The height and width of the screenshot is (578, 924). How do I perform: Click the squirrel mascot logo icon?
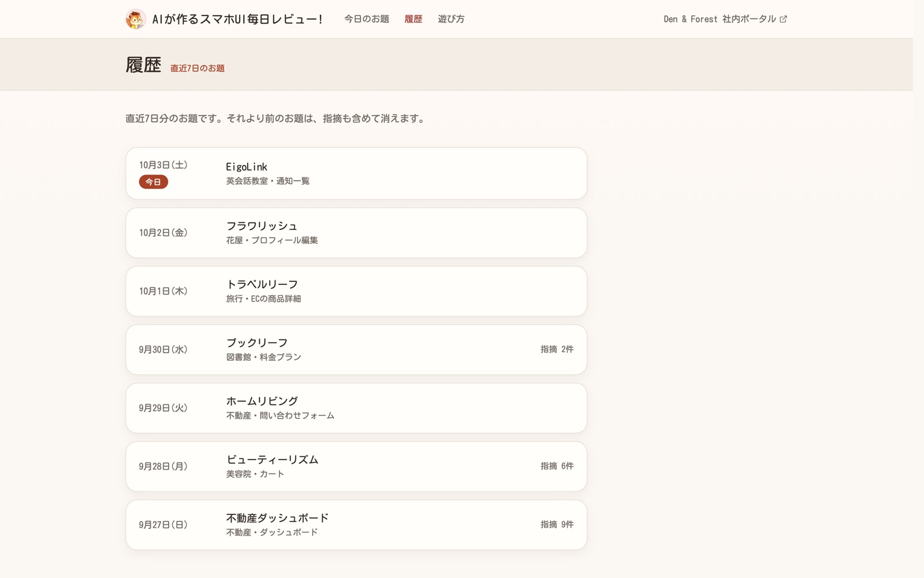pos(135,19)
